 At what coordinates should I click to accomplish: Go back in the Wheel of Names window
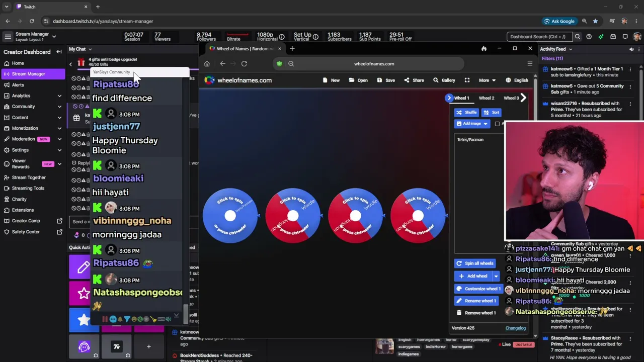(x=222, y=64)
